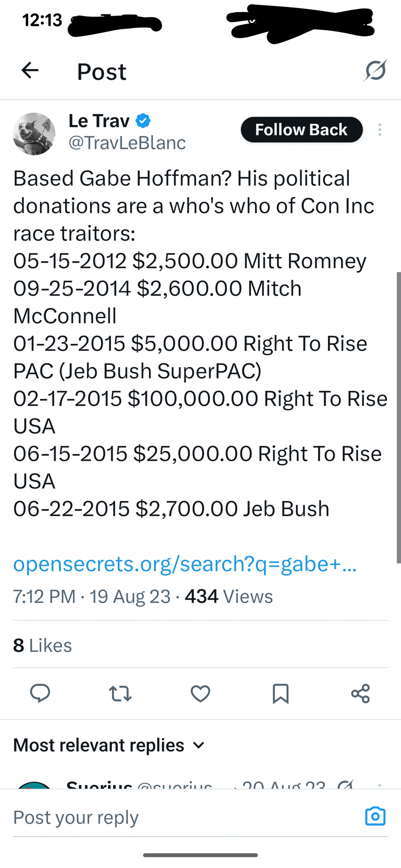401x868 pixels.
Task: Bookmark this post
Action: point(281,693)
